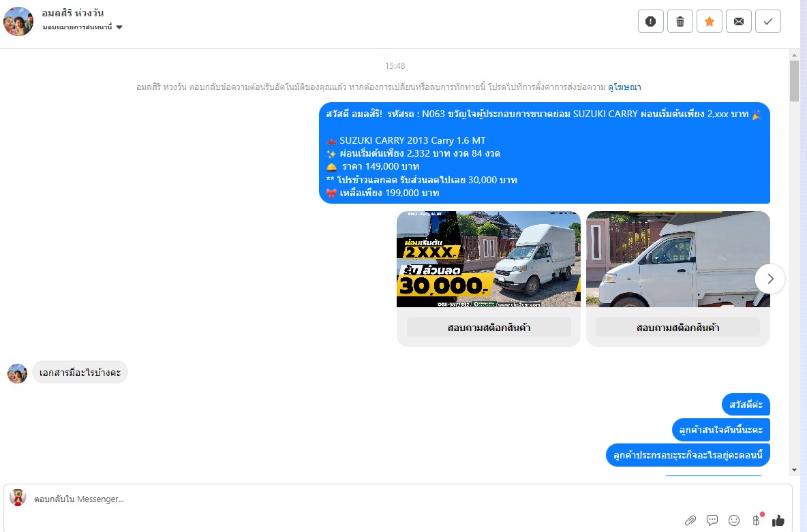Open the ดูโฆษณา link
This screenshot has width=807, height=532.
click(624, 87)
